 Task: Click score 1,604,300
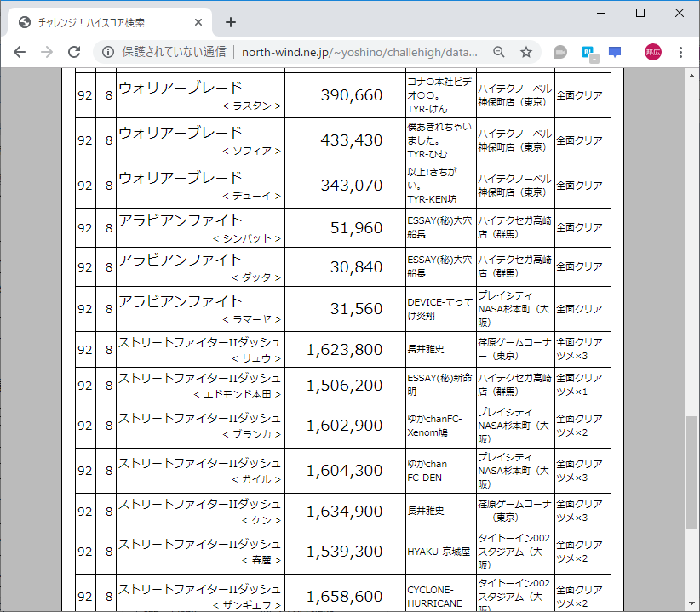344,470
